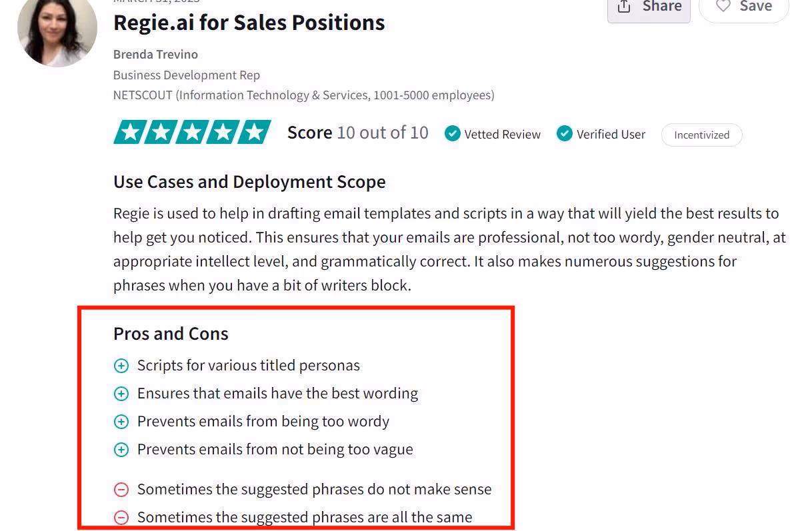
Task: Click the minus icon beside 'suggested phrases are all the same'
Action: [x=121, y=517]
